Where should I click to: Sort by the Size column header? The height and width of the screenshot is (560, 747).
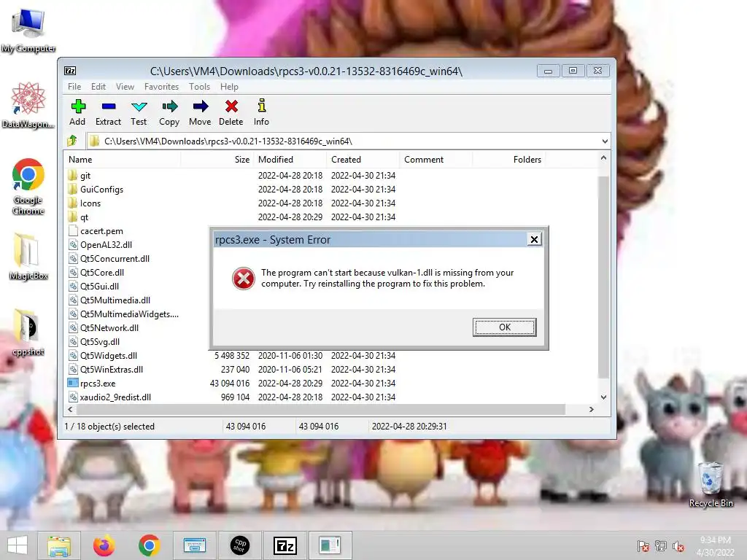pyautogui.click(x=217, y=160)
